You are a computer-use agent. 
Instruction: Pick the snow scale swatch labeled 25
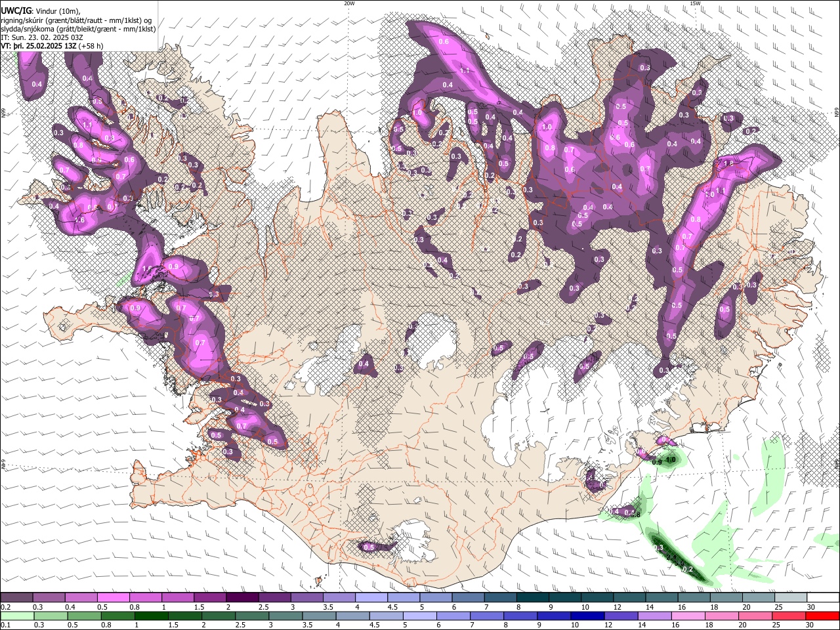pyautogui.click(x=791, y=597)
